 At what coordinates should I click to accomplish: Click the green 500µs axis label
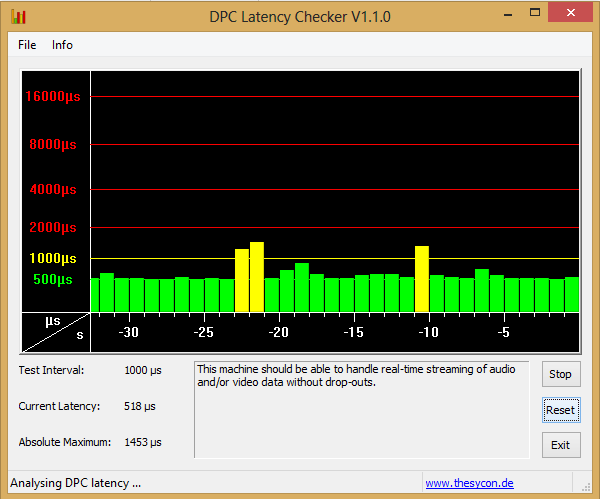pyautogui.click(x=53, y=279)
